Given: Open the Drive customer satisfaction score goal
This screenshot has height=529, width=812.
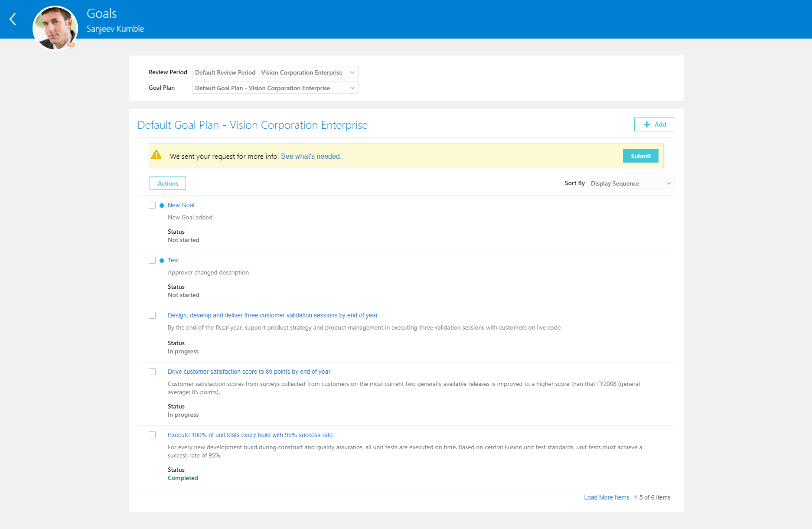Looking at the screenshot, I should point(249,372).
